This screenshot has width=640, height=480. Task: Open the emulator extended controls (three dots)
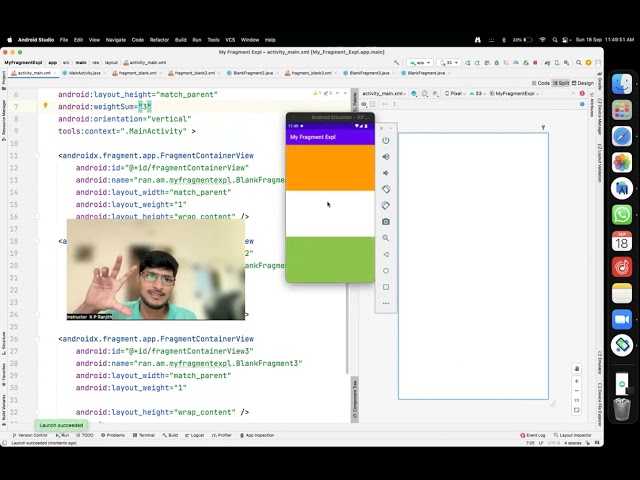click(x=386, y=303)
